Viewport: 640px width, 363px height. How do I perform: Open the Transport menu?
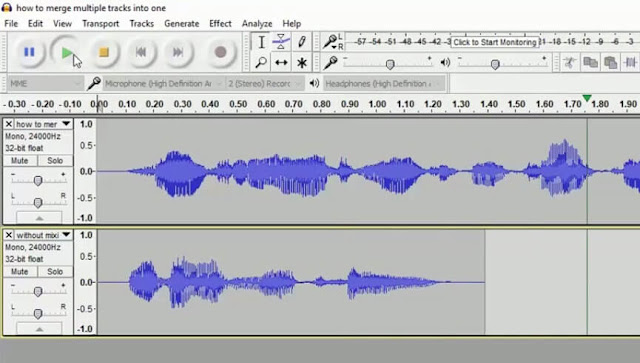tap(100, 24)
